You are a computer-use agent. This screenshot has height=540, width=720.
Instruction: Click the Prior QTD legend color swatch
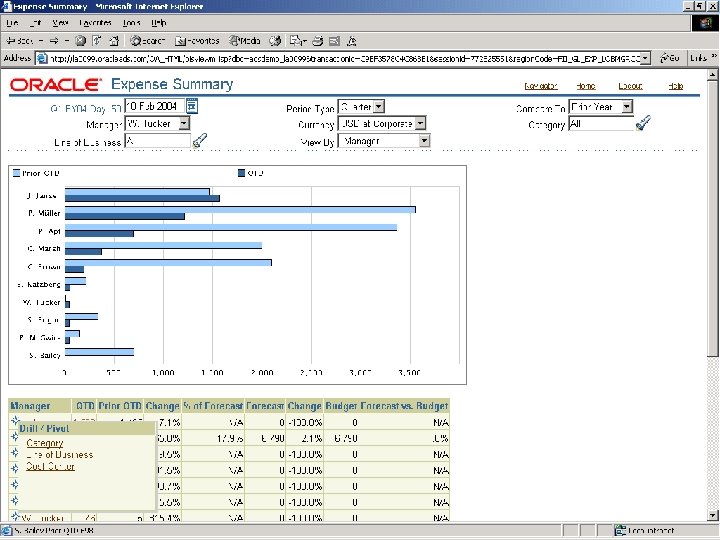point(16,172)
